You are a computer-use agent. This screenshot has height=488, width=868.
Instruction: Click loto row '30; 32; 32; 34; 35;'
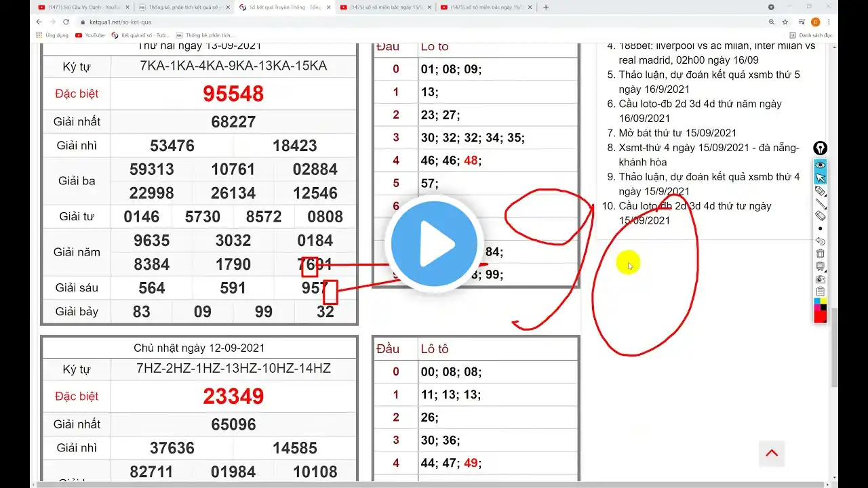coord(473,138)
